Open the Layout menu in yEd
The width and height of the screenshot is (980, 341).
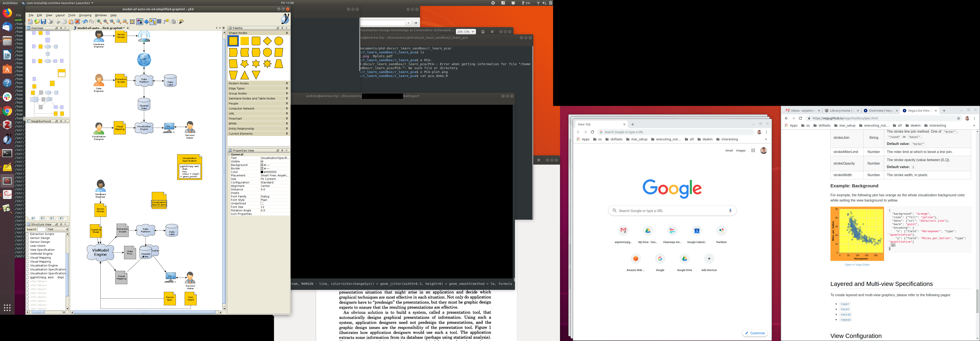point(60,15)
